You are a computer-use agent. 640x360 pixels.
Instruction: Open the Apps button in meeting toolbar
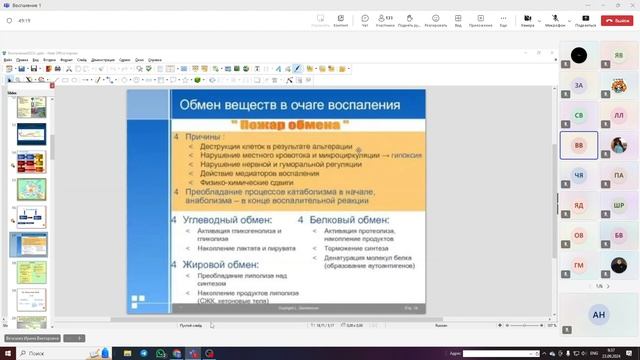coord(480,20)
